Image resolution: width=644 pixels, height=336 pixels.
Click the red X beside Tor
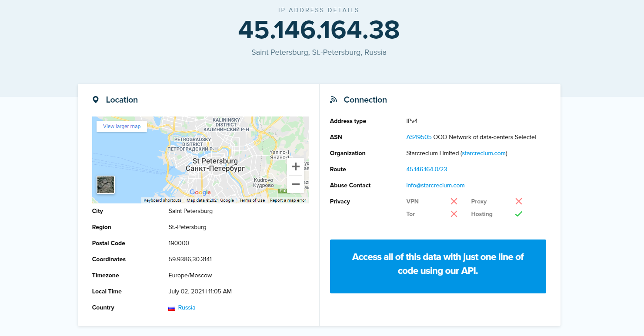(454, 214)
